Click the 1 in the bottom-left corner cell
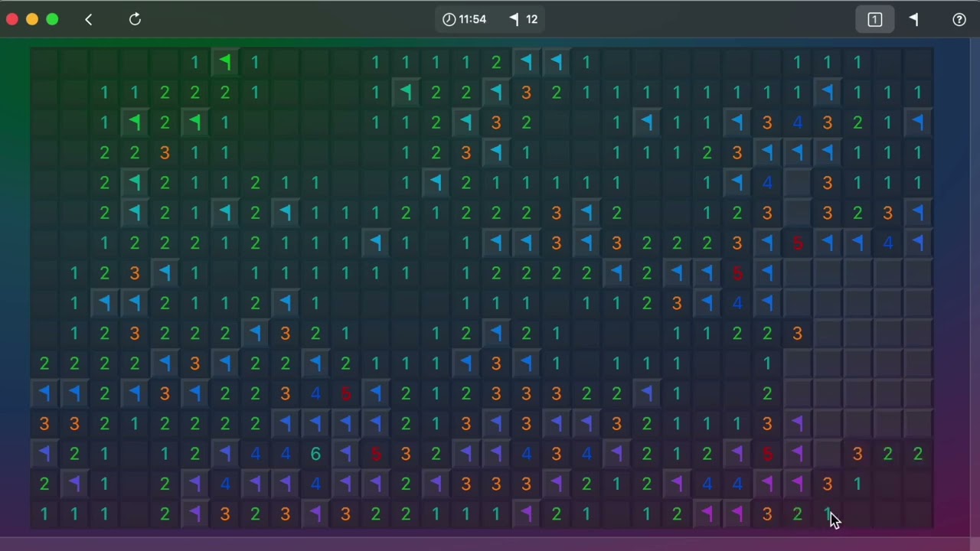Viewport: 980px width, 551px height. click(x=44, y=514)
